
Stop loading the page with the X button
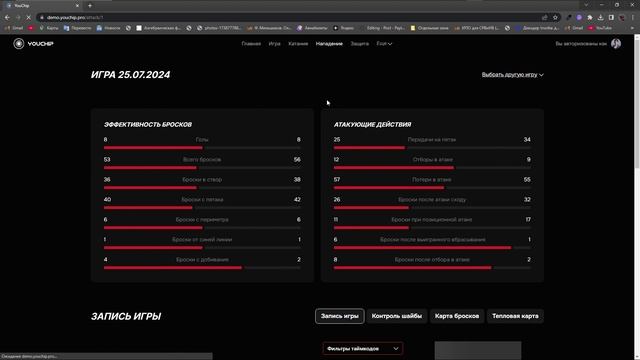tap(28, 18)
